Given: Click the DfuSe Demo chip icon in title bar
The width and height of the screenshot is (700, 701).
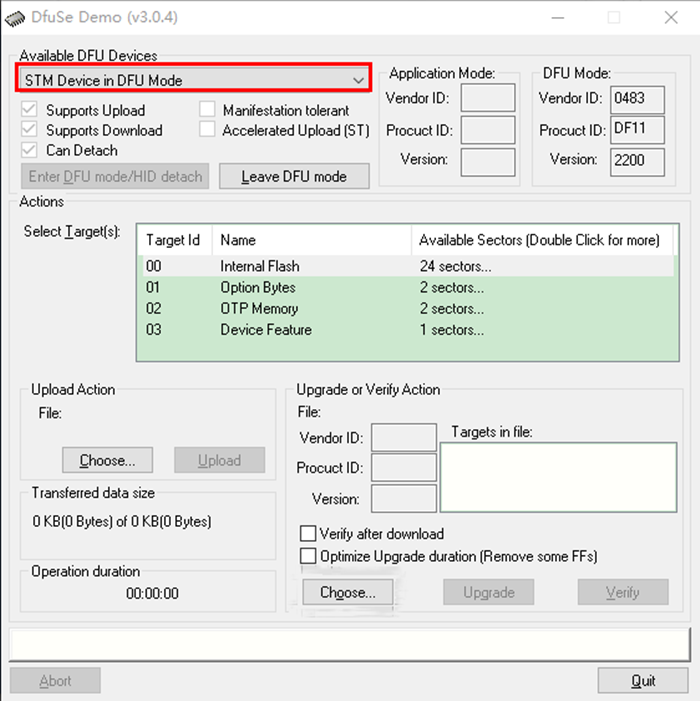Looking at the screenshot, I should pos(15,18).
